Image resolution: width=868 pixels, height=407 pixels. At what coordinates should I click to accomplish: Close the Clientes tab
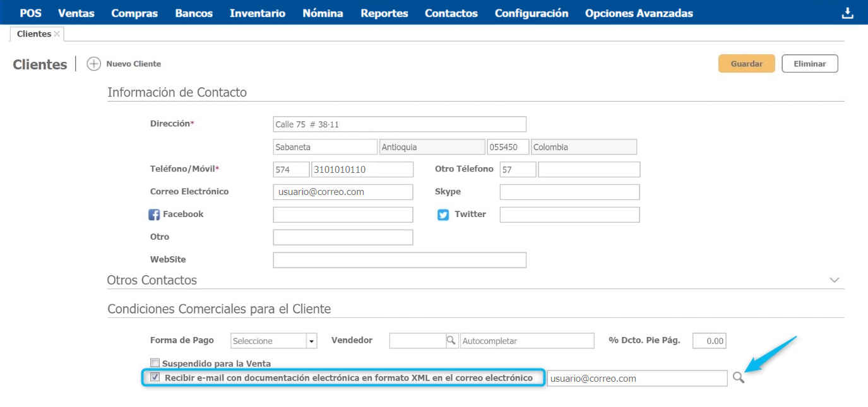pyautogui.click(x=57, y=34)
